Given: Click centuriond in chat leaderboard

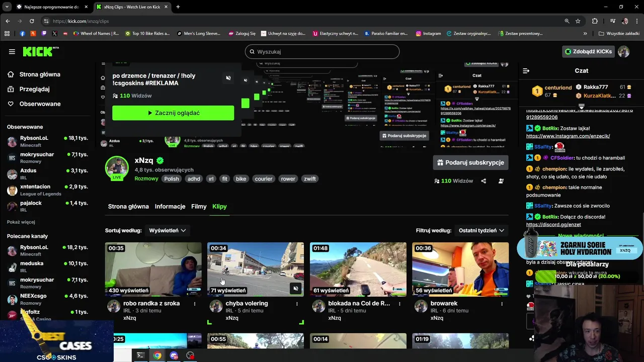Looking at the screenshot, I should point(558,87).
